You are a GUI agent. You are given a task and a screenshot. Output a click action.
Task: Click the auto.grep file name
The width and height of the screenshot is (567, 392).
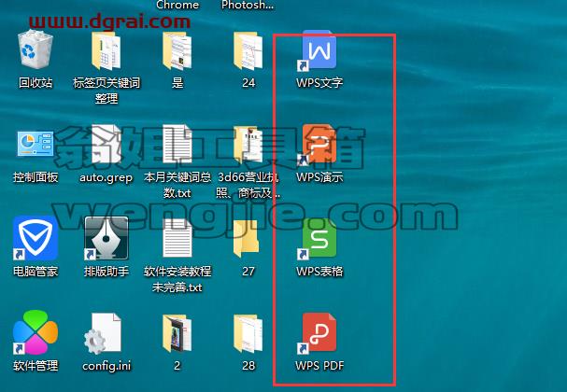coord(106,177)
